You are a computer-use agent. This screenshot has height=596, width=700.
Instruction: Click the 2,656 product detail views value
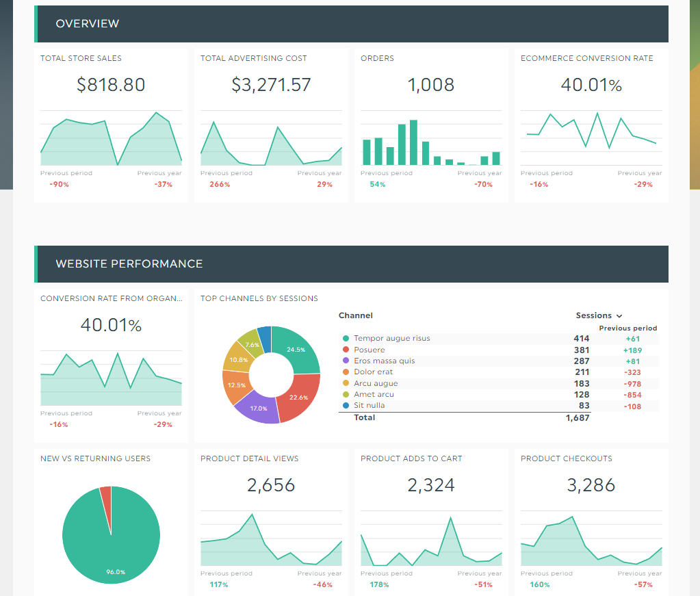pyautogui.click(x=271, y=485)
